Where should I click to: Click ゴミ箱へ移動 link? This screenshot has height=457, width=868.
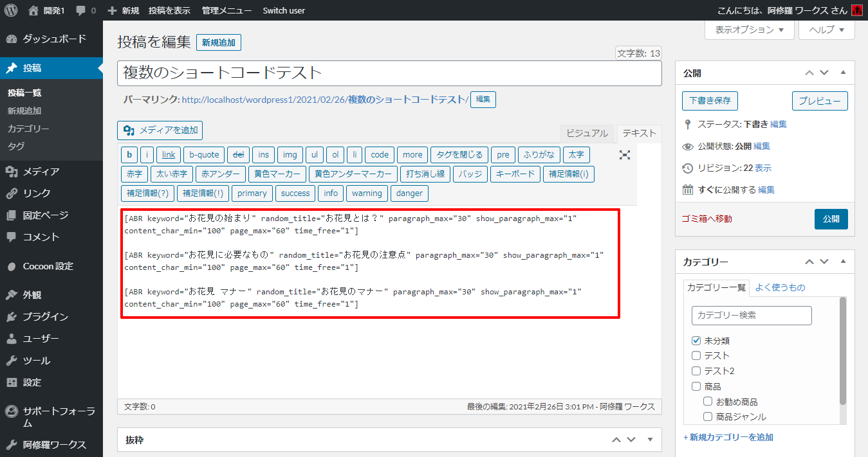point(706,219)
